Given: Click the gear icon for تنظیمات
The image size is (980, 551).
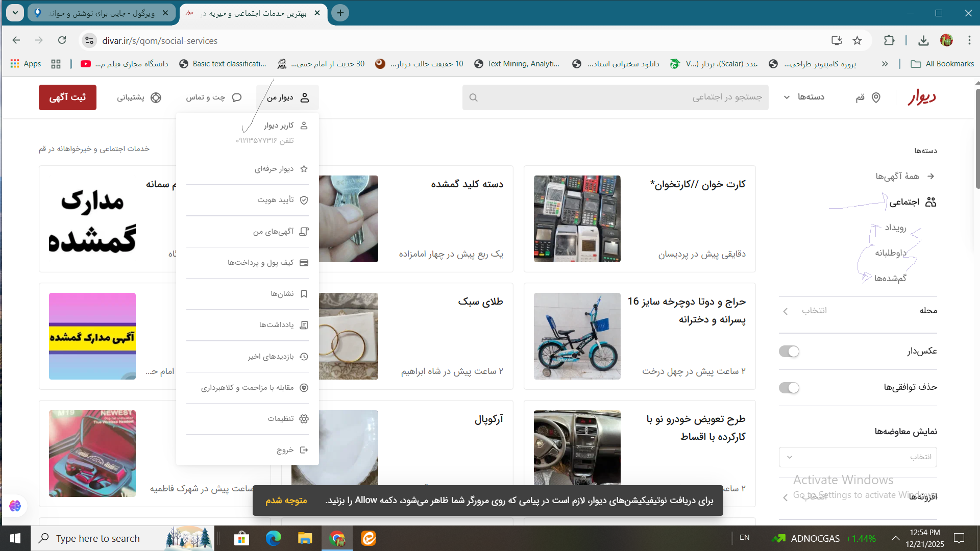Looking at the screenshot, I should pyautogui.click(x=304, y=419).
